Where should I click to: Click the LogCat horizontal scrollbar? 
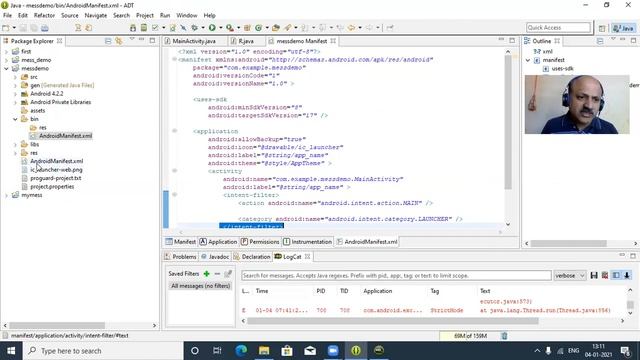pos(393,321)
